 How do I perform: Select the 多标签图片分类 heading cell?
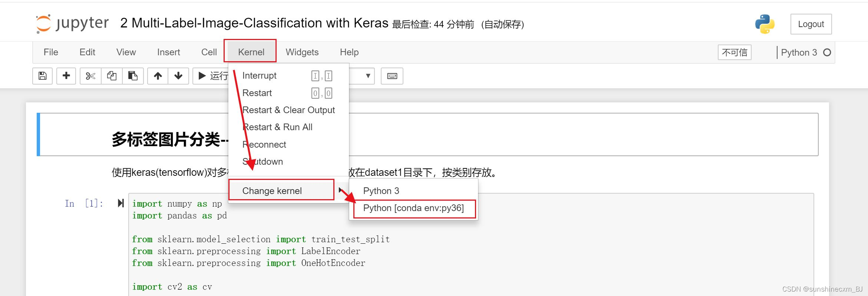[x=428, y=134]
